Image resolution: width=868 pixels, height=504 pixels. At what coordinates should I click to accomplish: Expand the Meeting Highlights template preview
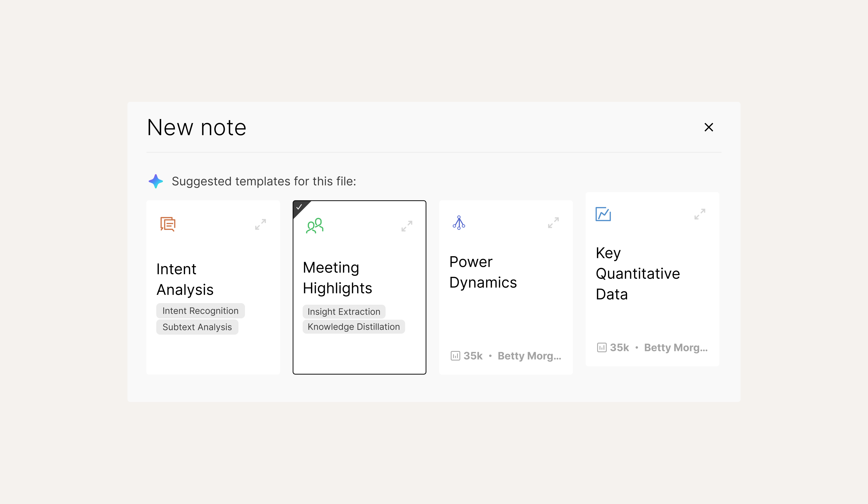point(407,226)
